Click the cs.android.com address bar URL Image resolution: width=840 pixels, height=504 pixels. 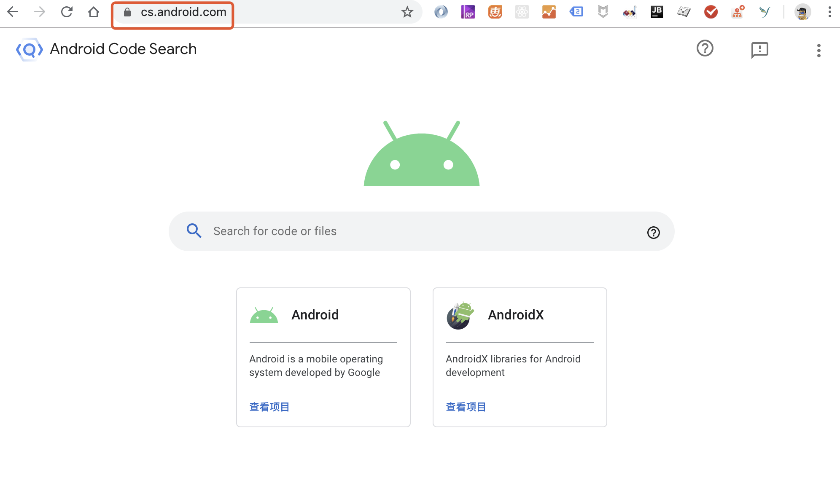tap(183, 12)
